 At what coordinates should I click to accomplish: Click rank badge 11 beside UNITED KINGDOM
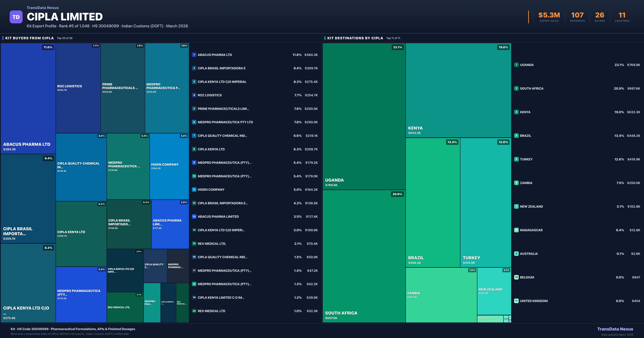(x=517, y=301)
